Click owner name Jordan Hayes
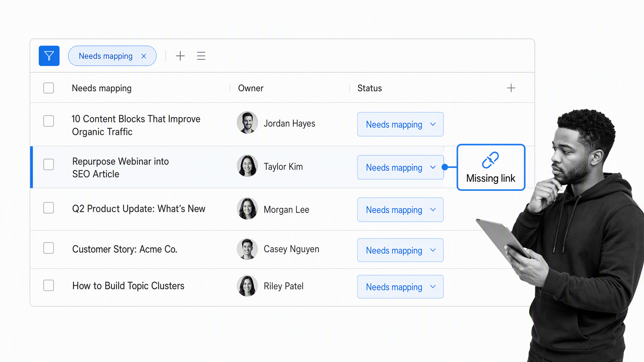 (x=289, y=123)
